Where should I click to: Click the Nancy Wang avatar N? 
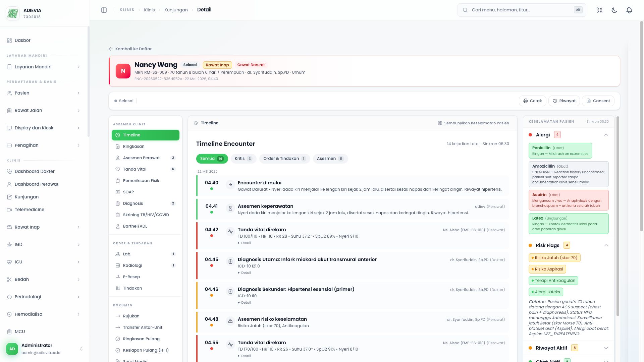(x=123, y=71)
